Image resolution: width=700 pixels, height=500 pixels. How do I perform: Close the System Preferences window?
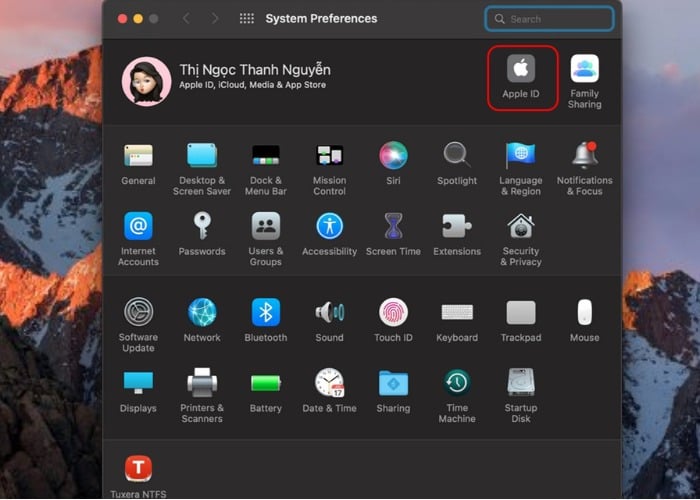coord(122,18)
